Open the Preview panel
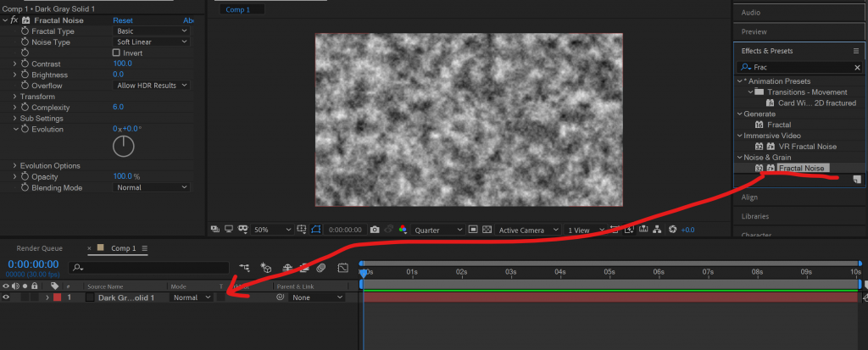 [x=754, y=31]
